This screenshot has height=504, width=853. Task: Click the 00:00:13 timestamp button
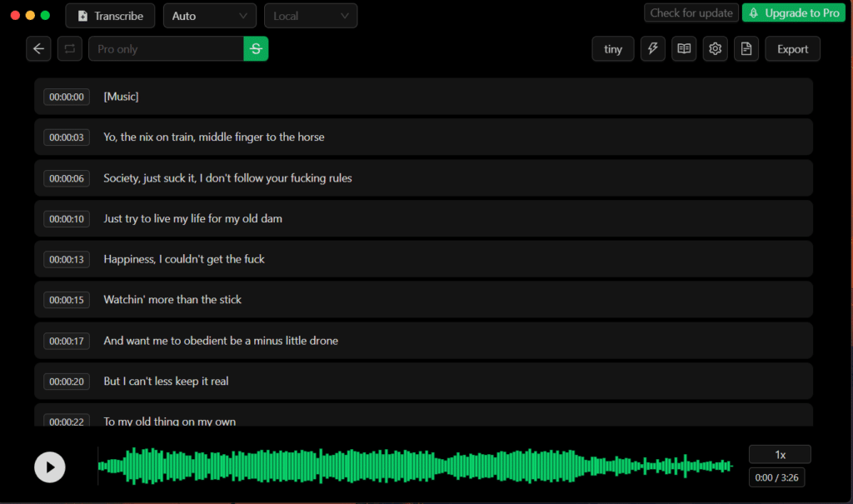click(x=66, y=258)
